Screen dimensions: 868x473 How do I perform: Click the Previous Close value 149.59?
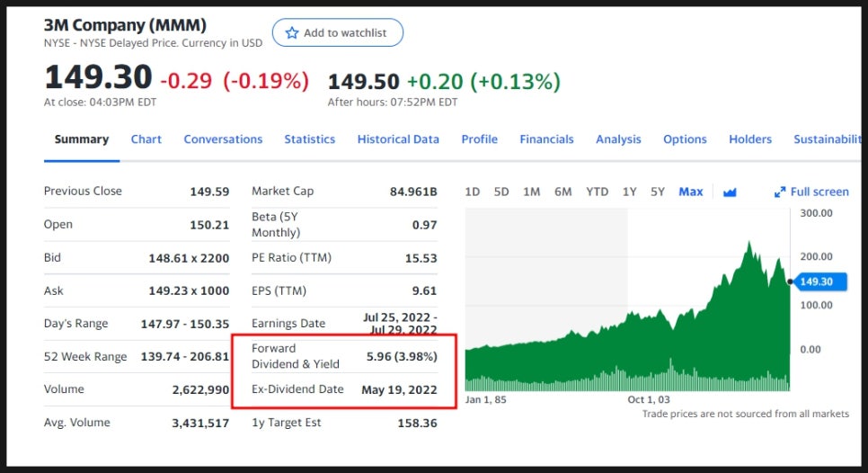pos(209,192)
